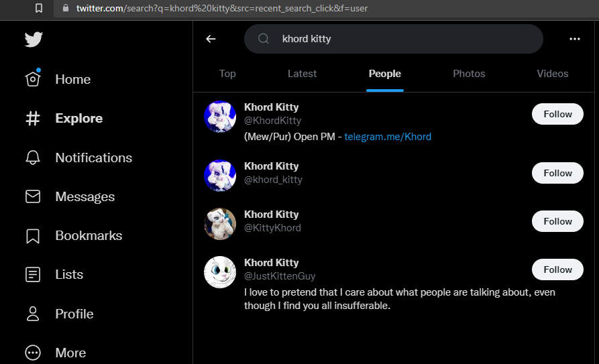Go back with the left arrow
The height and width of the screenshot is (364, 599).
(x=211, y=39)
